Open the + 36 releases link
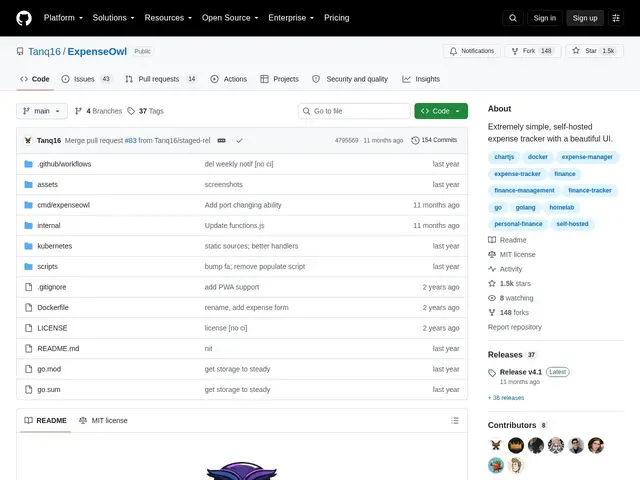Image resolution: width=640 pixels, height=480 pixels. [506, 398]
